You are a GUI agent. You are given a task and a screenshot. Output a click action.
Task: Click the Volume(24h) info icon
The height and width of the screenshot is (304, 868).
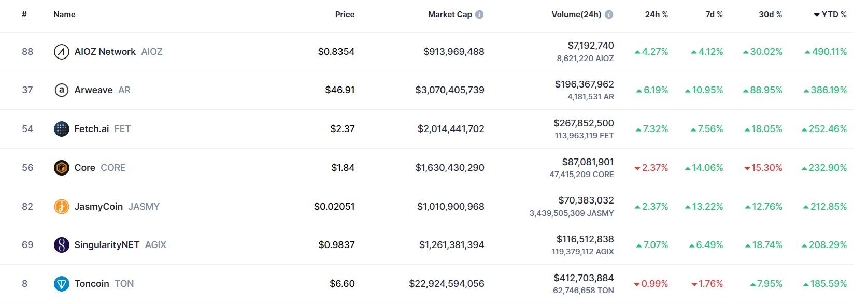click(x=609, y=15)
